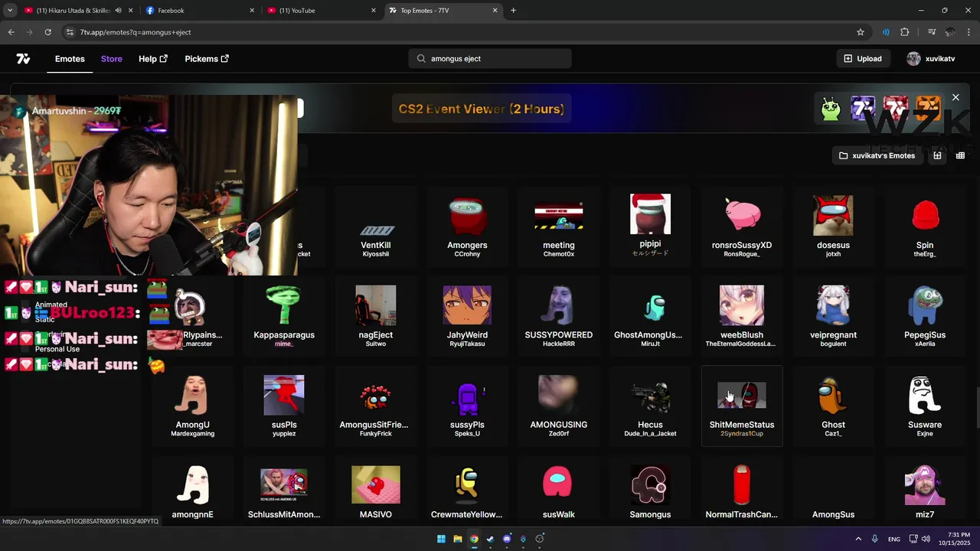Open the pipipi emote
Image resolution: width=980 pixels, height=551 pixels.
650,227
